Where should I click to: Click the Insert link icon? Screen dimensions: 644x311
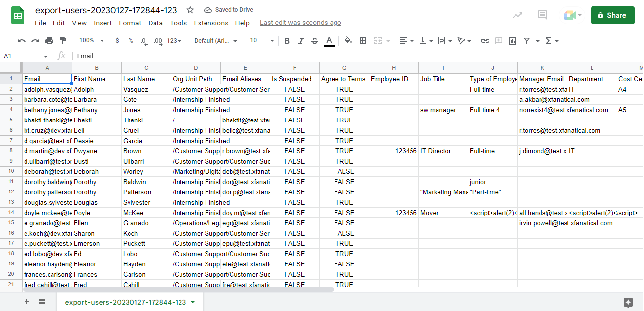485,41
